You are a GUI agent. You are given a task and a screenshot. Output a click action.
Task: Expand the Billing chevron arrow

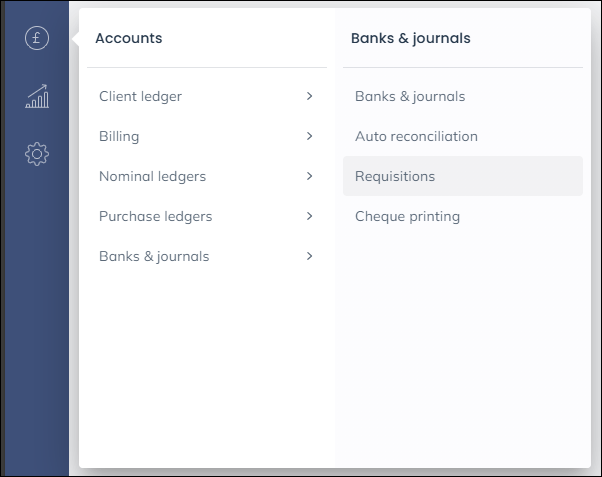pos(310,136)
